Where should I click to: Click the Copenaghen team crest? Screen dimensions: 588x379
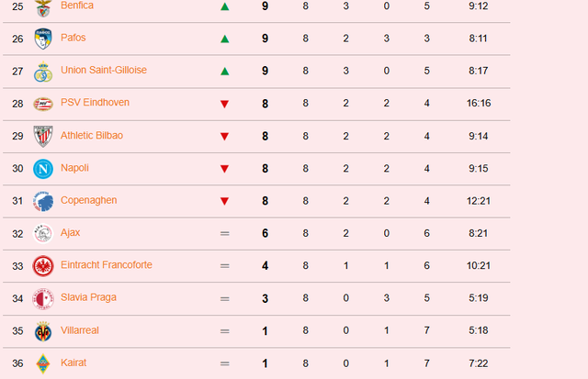(43, 201)
